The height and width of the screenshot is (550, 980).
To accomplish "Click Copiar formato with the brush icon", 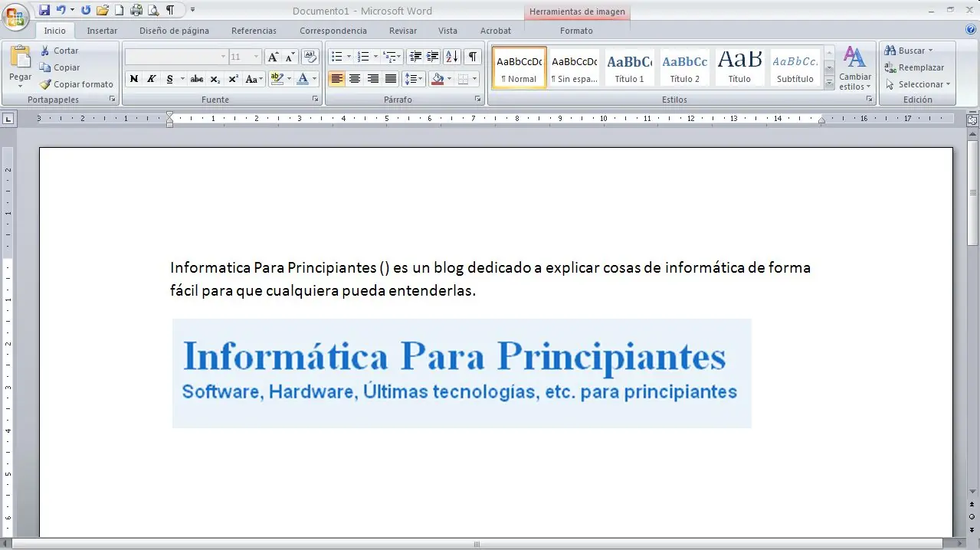I will (x=77, y=84).
